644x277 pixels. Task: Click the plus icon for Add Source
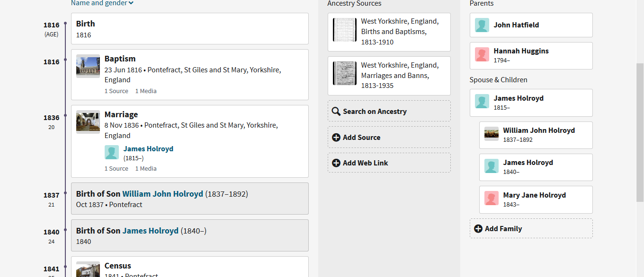336,138
